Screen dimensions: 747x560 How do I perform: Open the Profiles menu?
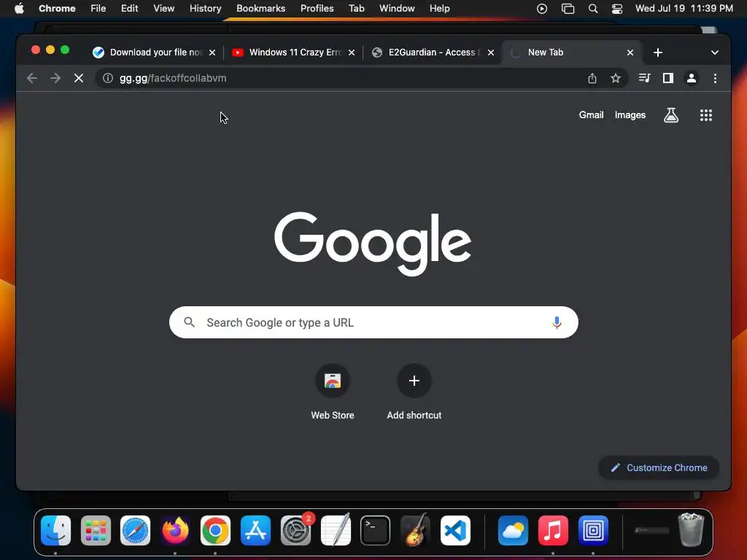317,9
